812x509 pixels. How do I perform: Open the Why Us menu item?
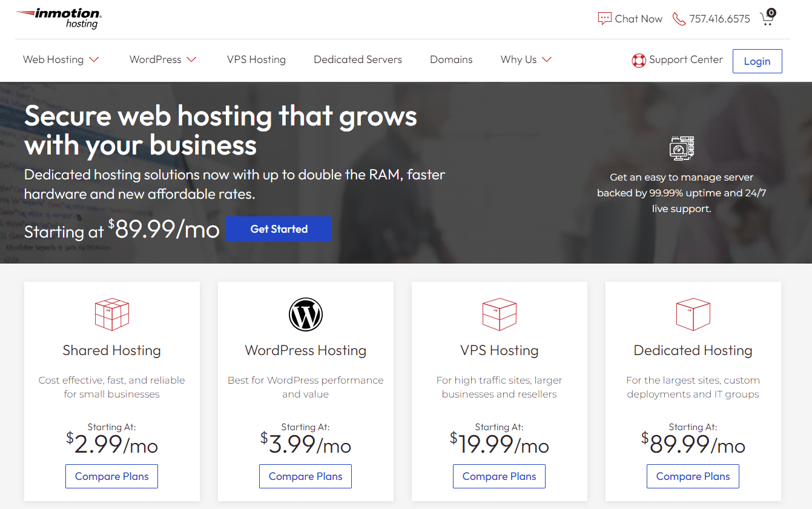point(519,59)
